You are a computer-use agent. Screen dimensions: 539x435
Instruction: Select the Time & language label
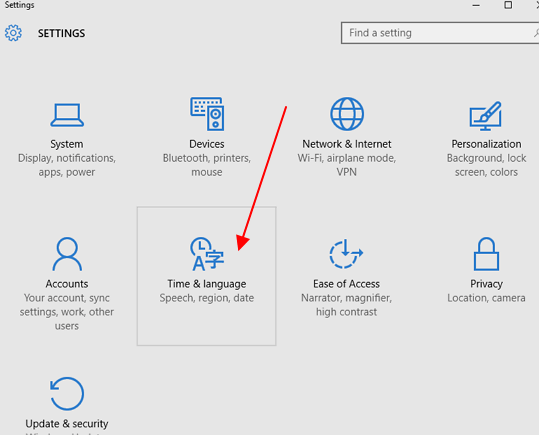click(x=207, y=284)
